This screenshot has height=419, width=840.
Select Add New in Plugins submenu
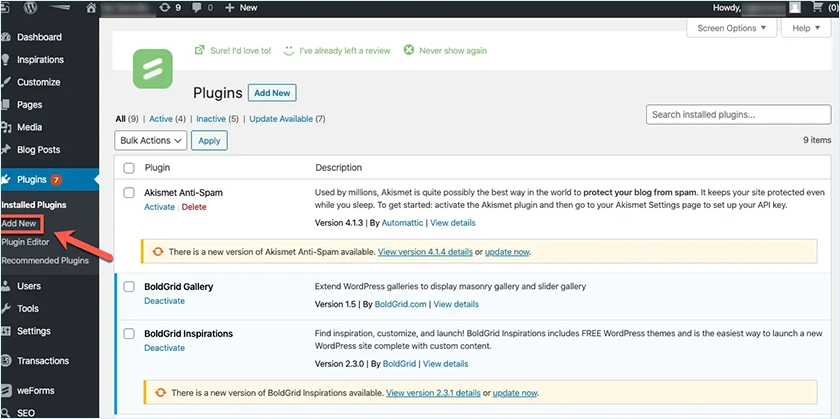click(x=19, y=223)
